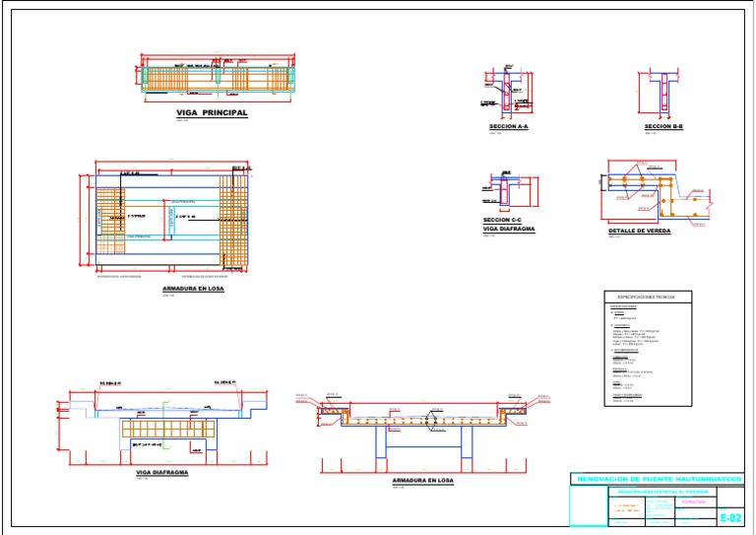The height and width of the screenshot is (535, 756).
Task: Click the SECCION C-C VIGA DIAFRAGMA label
Action: (x=509, y=225)
